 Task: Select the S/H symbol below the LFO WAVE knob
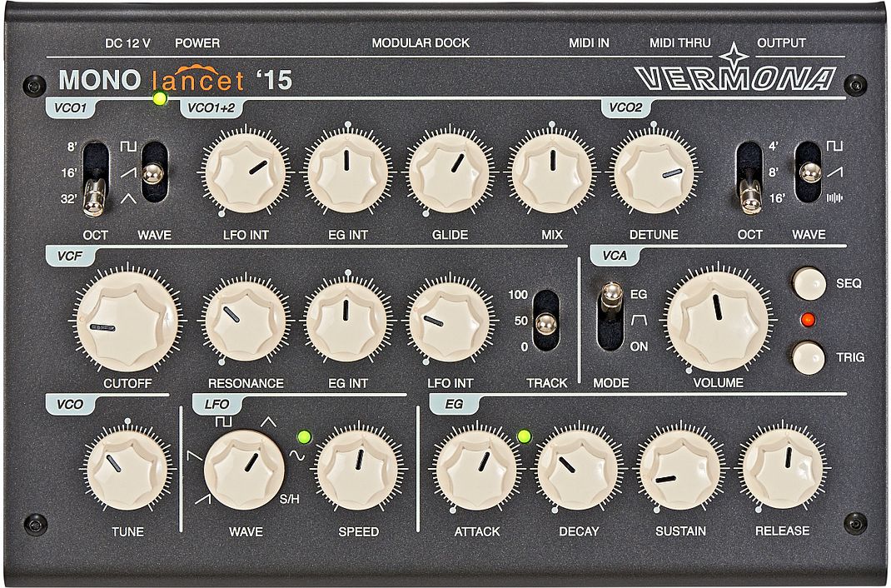click(x=290, y=498)
